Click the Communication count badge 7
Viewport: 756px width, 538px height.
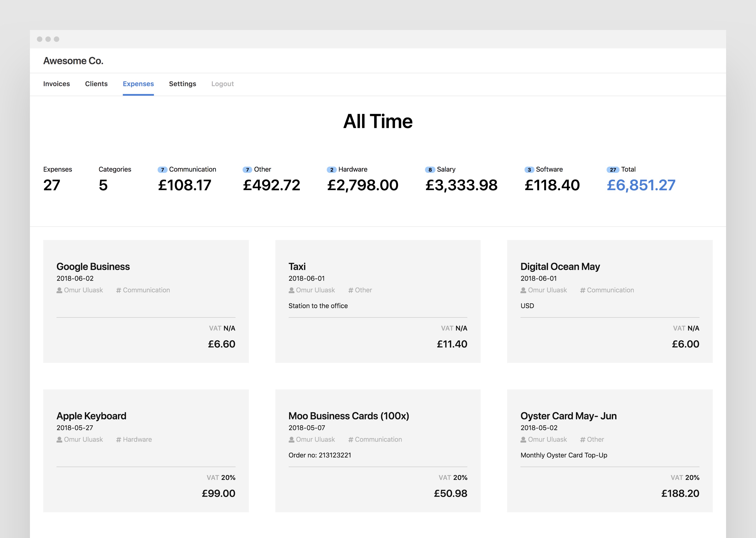click(x=162, y=170)
